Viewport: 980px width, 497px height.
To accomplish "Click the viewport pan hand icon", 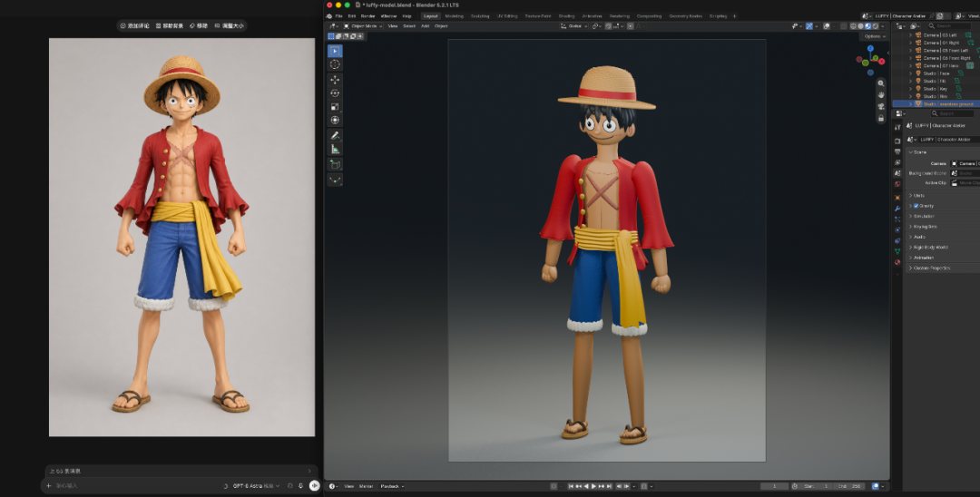I will tap(880, 95).
